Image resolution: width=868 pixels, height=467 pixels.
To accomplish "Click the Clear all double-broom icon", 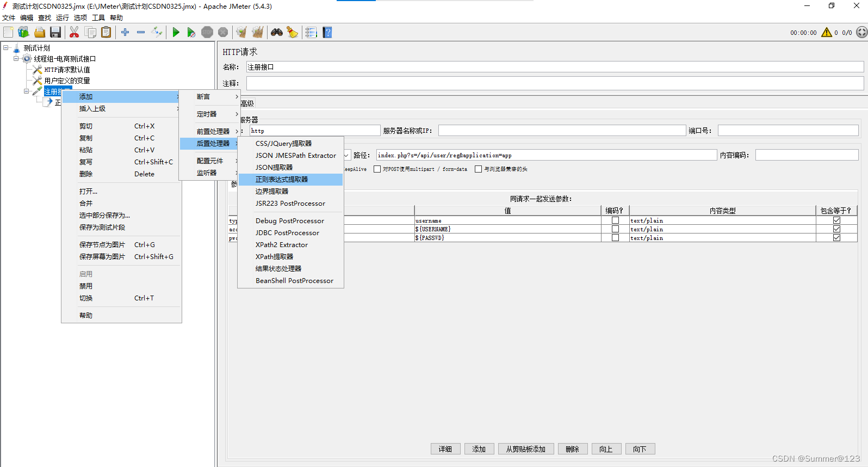I will point(258,33).
